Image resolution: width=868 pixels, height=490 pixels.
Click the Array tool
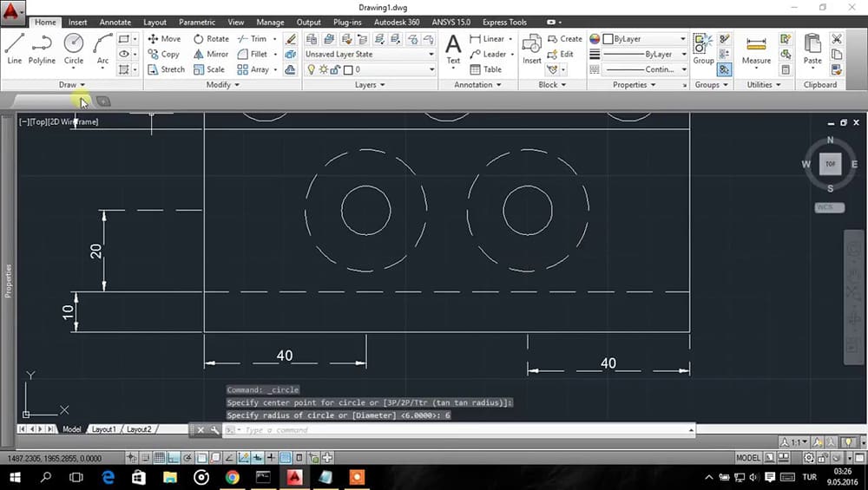253,69
